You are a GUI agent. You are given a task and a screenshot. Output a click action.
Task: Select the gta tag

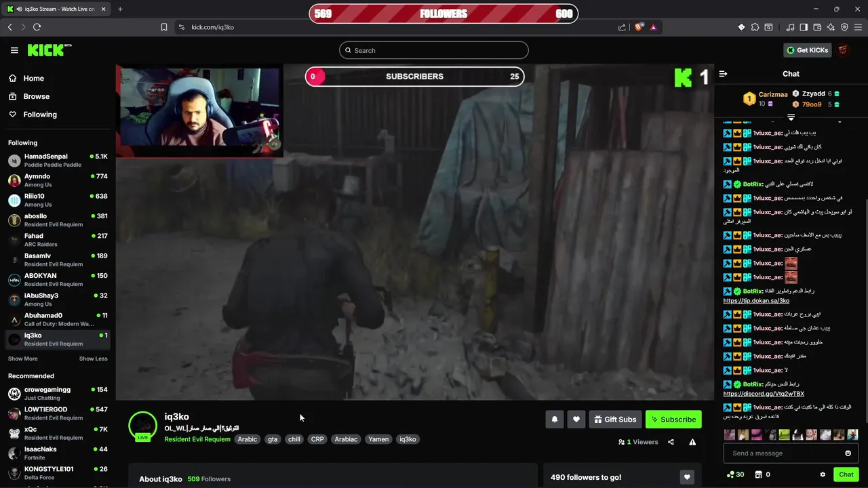click(x=273, y=439)
